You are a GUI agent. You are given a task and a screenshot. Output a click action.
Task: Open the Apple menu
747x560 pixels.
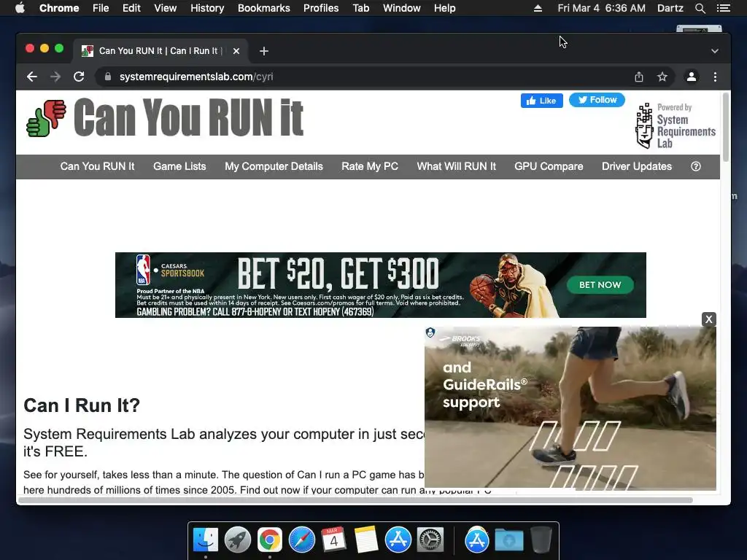(x=20, y=8)
